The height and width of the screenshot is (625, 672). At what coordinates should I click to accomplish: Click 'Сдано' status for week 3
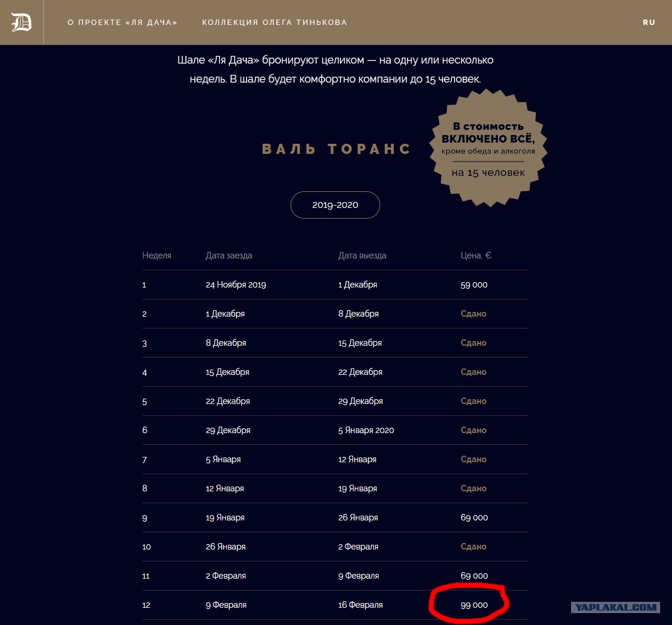[473, 343]
